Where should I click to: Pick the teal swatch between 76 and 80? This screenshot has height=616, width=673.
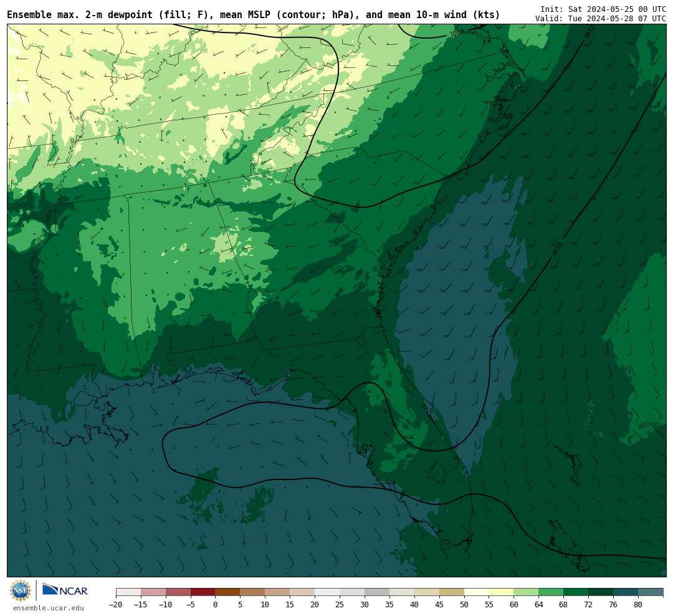(626, 592)
